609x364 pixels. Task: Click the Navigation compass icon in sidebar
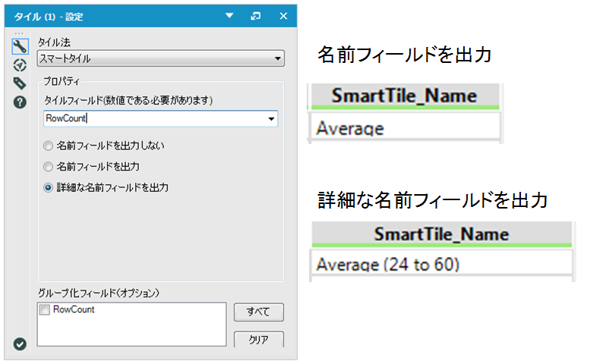tap(21, 65)
